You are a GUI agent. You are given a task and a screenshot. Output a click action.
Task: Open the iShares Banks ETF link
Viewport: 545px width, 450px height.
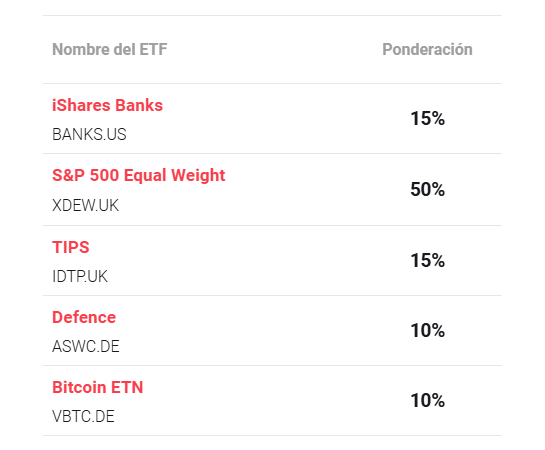pos(107,105)
